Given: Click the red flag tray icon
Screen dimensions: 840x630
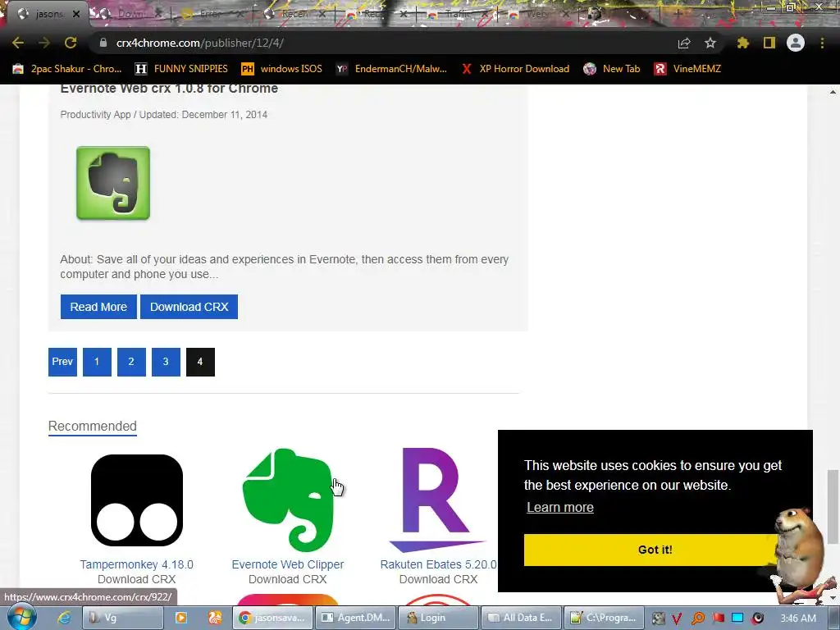Looking at the screenshot, I should [718, 619].
